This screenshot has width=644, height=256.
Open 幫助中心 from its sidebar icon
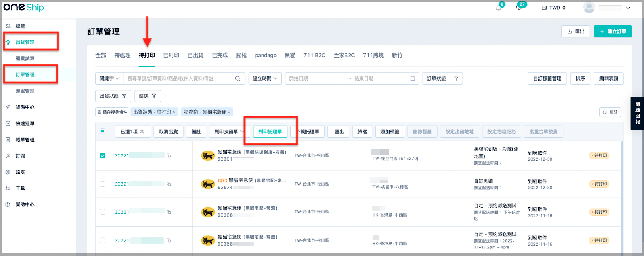click(x=8, y=204)
